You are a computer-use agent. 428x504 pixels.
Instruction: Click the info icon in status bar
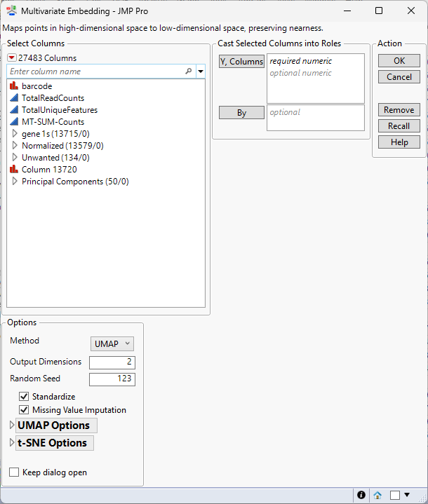[x=361, y=495]
